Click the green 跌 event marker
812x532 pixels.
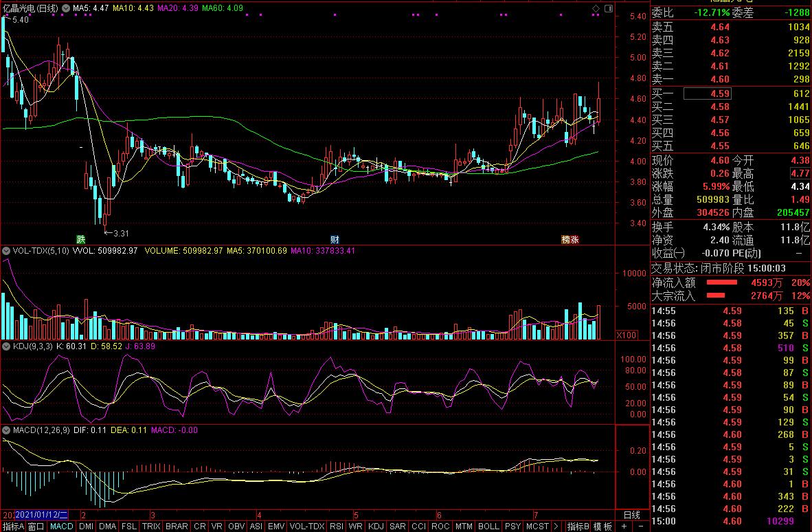[81, 240]
